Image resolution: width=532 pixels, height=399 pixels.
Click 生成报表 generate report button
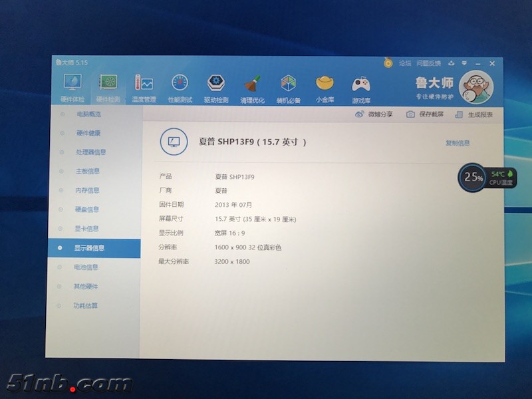(x=474, y=115)
